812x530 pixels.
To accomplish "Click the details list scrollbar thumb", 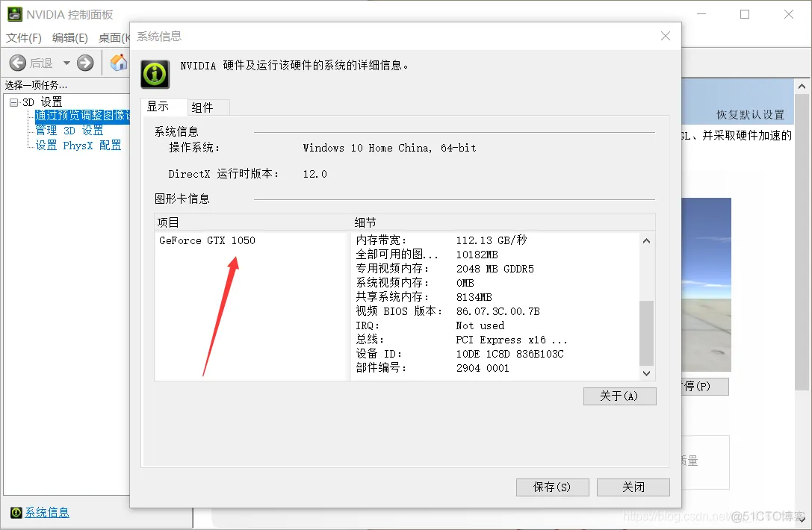I will click(x=646, y=333).
